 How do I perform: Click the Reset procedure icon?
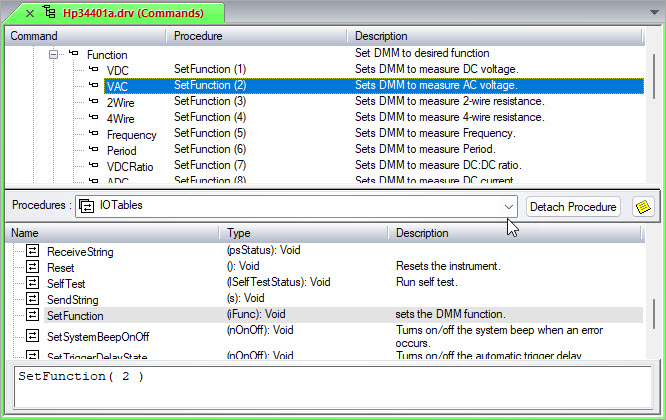point(32,267)
